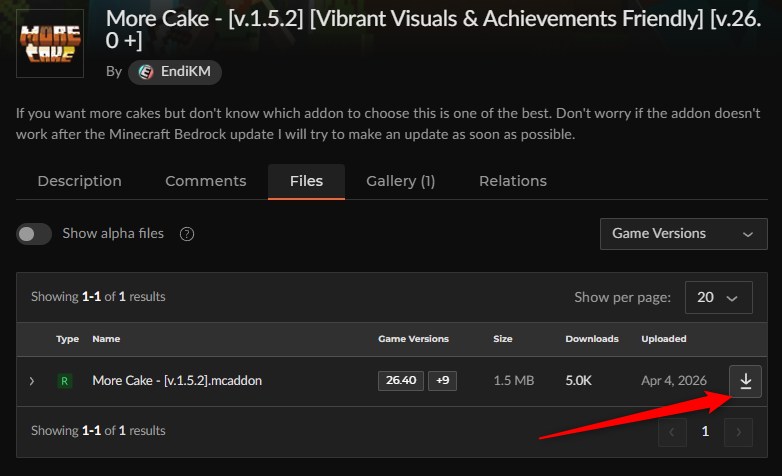Click the Game Versions column header

413,339
